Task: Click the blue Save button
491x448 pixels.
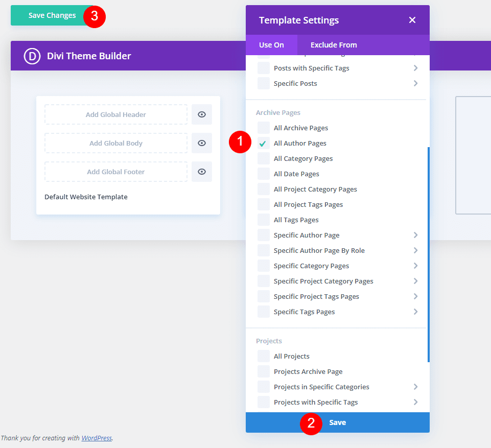Action: (x=338, y=422)
